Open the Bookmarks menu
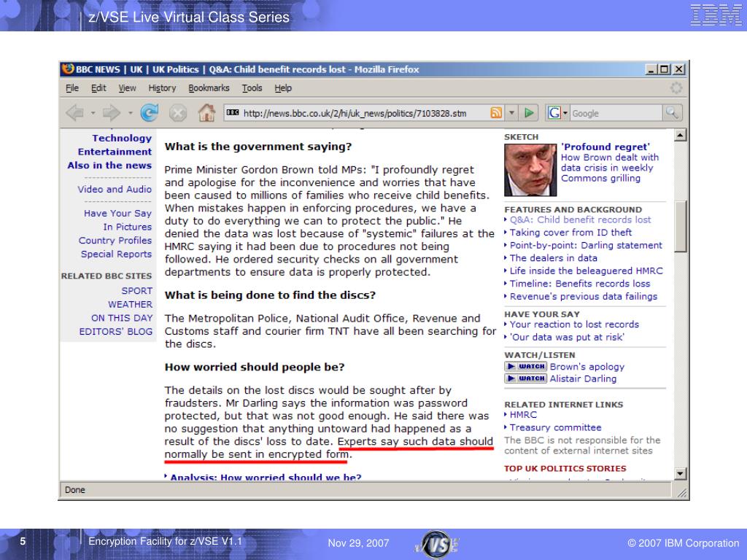This screenshot has height=560, width=747. [x=209, y=88]
